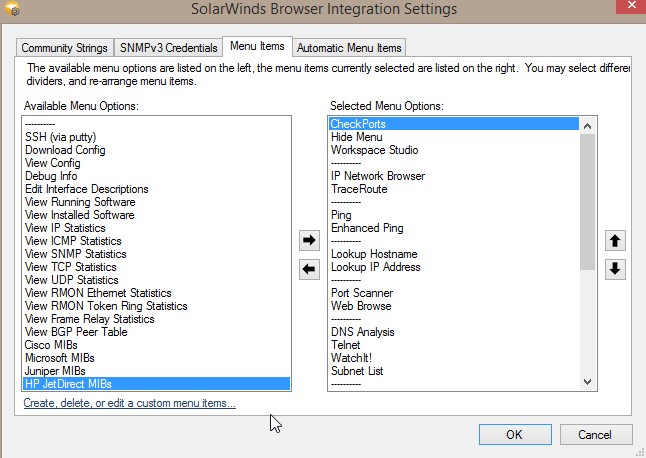Select Workspace Studio in selected options
Screen dimensions: 646x458
pyautogui.click(x=454, y=150)
